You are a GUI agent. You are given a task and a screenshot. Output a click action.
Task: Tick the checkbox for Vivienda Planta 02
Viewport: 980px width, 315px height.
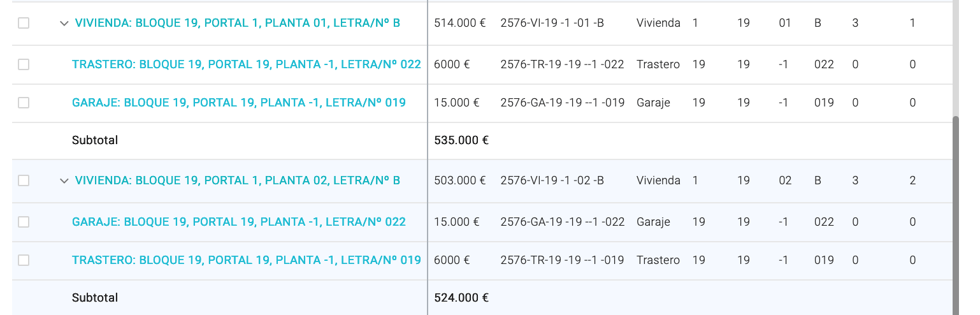24,180
